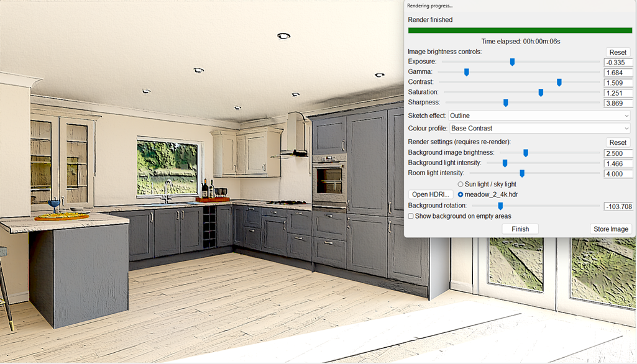
Task: Click the Background rotation slider handle
Action: pos(500,206)
